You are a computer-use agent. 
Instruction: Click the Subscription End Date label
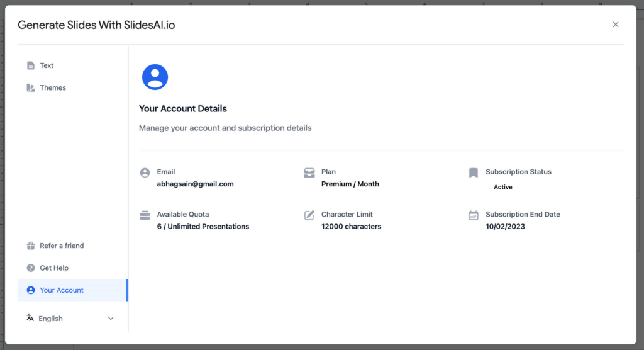(523, 214)
